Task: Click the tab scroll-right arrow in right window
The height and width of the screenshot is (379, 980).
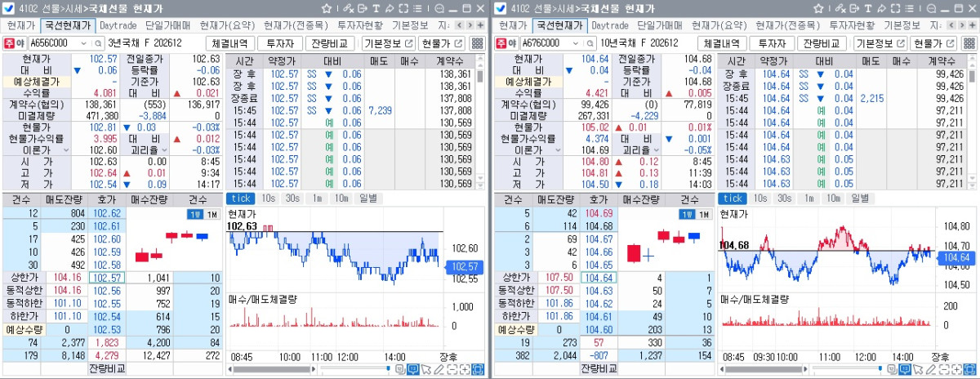Action: (x=964, y=25)
